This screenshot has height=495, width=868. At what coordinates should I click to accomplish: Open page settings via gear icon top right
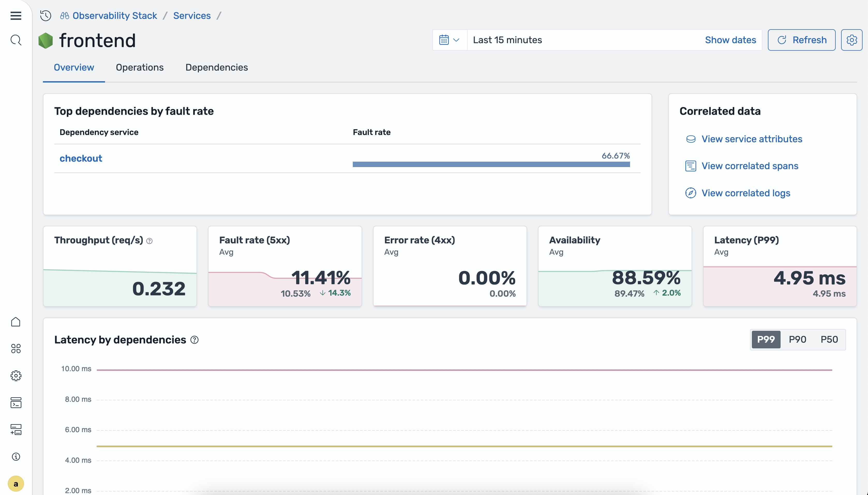click(852, 40)
